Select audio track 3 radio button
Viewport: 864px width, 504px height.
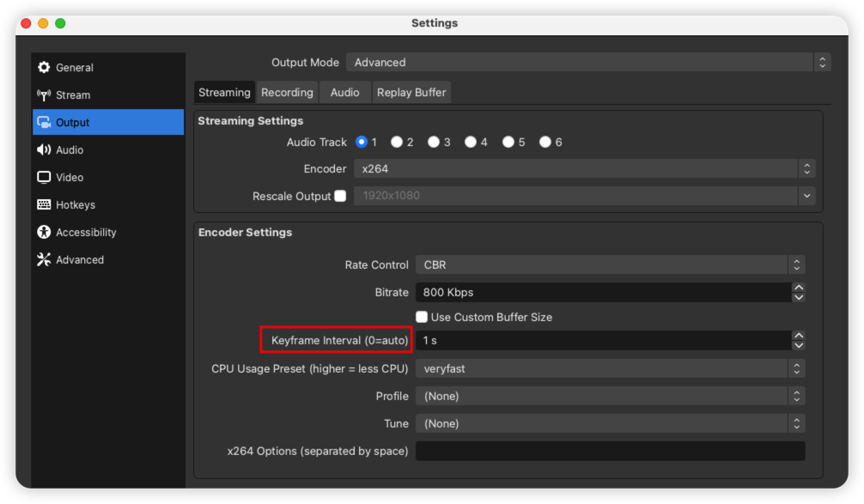[x=434, y=143]
